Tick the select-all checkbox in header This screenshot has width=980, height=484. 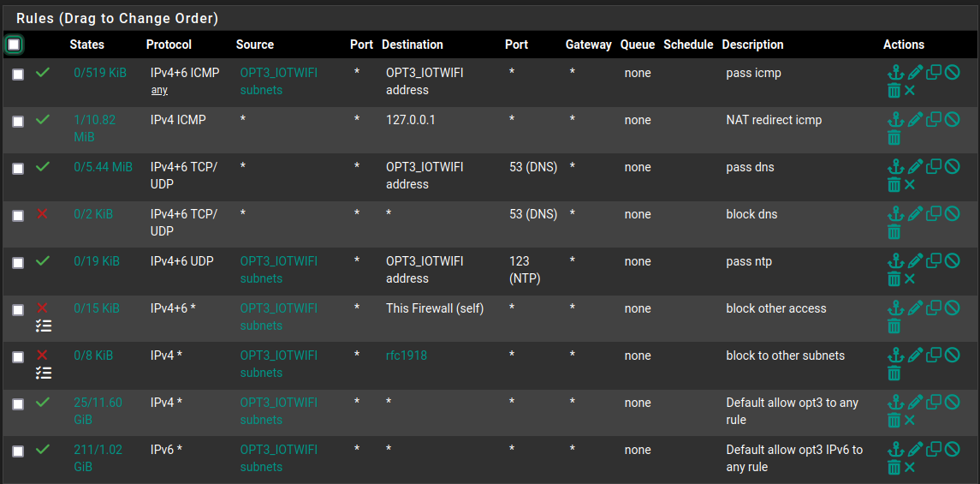(14, 45)
